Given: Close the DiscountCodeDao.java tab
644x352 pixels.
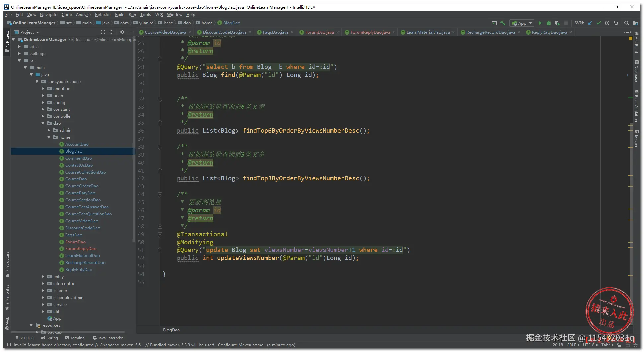Looking at the screenshot, I should (x=250, y=32).
